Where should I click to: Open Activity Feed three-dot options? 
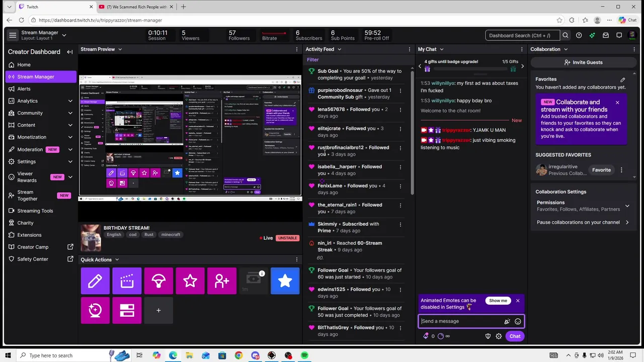pos(410,49)
